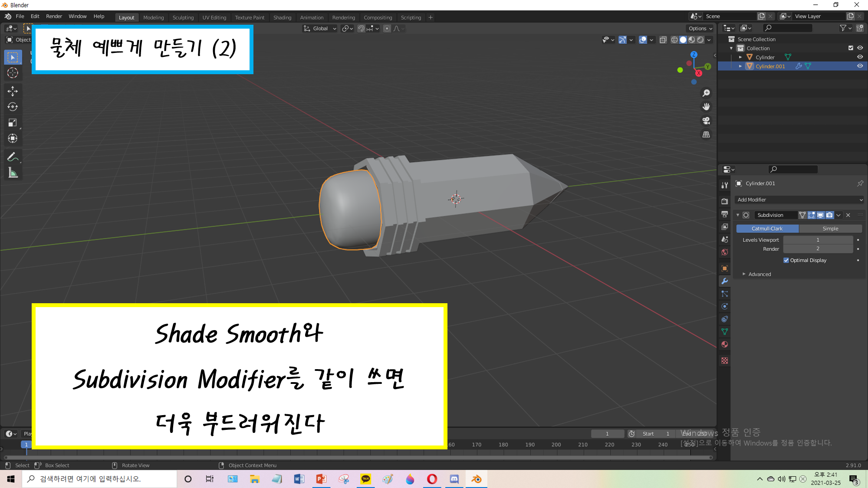Toggle Optimal Display checkbox
Image resolution: width=868 pixels, height=488 pixels.
tap(786, 260)
